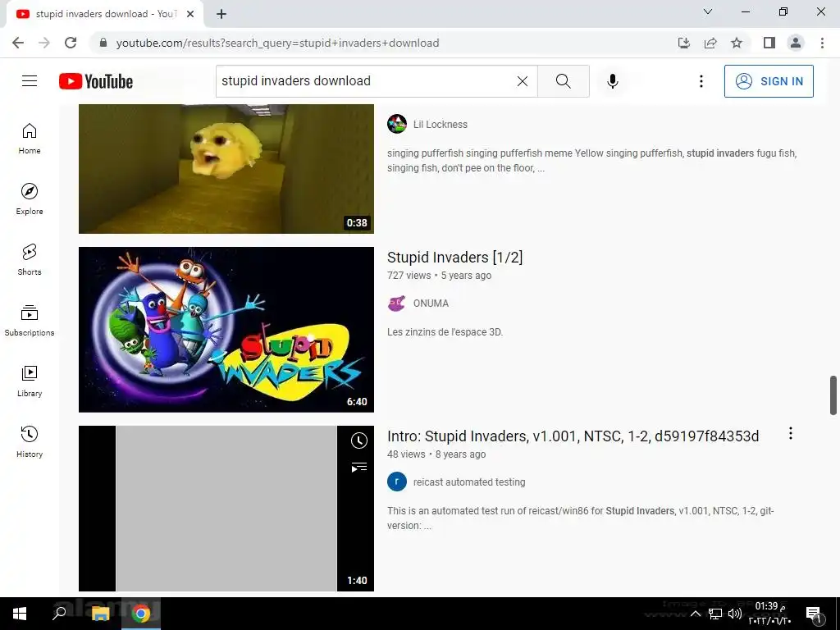Toggle the Chrome side panel
This screenshot has height=630, width=840.
pyautogui.click(x=769, y=43)
